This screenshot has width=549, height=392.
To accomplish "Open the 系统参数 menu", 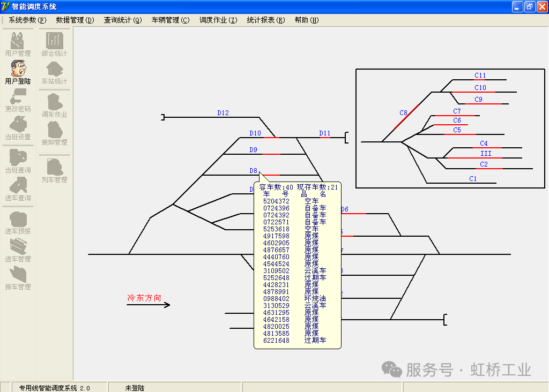I will tap(27, 20).
